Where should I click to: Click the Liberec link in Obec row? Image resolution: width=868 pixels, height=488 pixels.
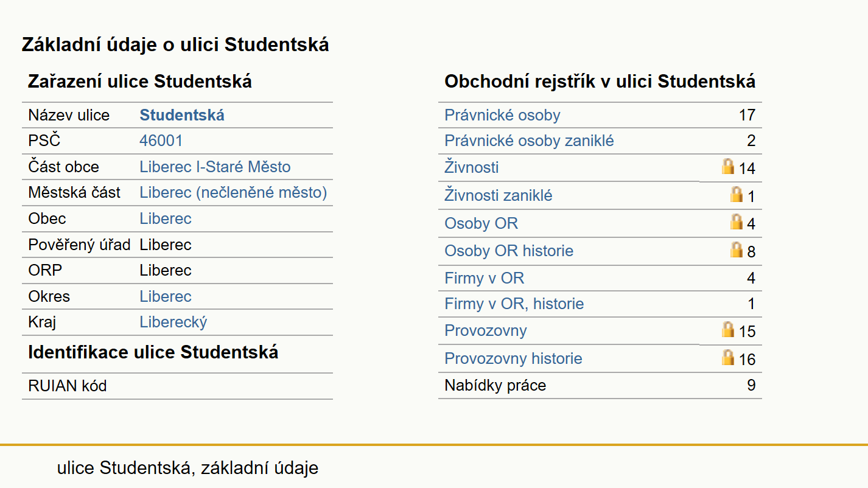(166, 219)
